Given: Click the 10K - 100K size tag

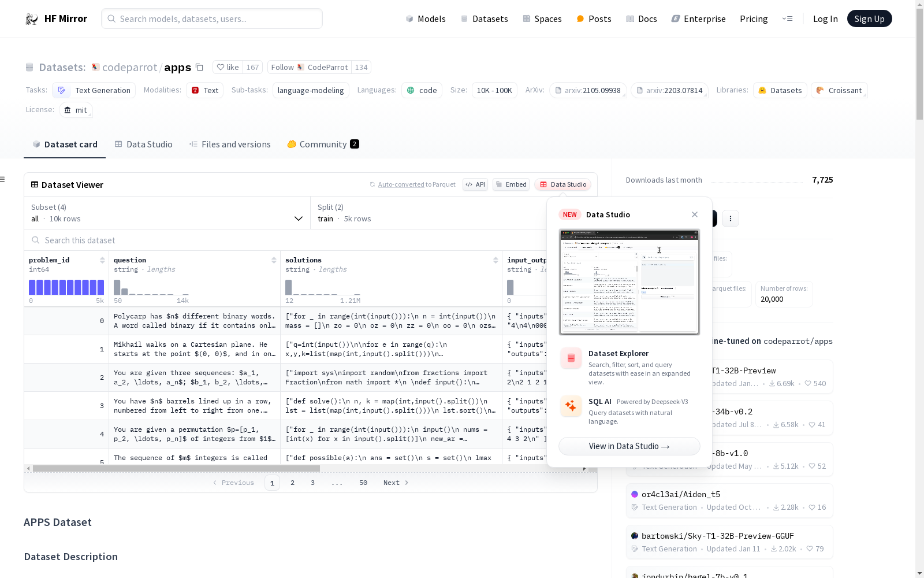Looking at the screenshot, I should point(494,90).
